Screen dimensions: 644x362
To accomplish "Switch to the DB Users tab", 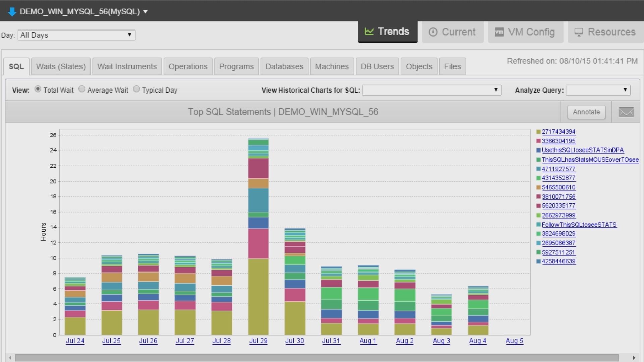I will pos(377,66).
